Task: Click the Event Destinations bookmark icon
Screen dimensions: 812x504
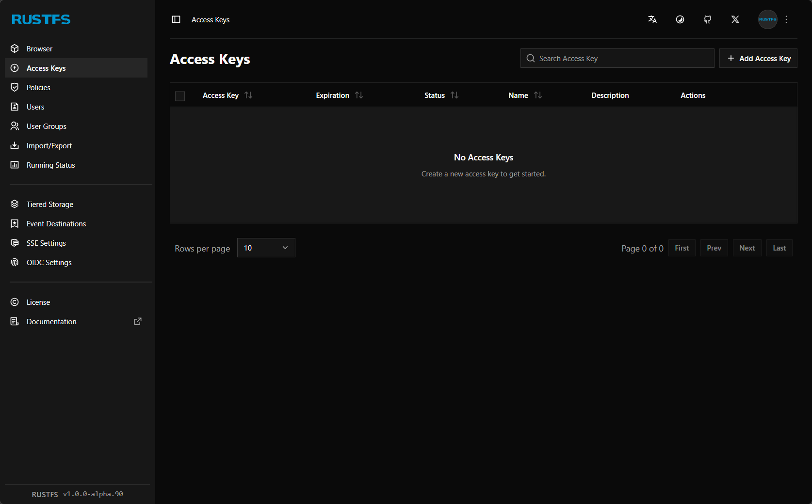Action: (15, 223)
